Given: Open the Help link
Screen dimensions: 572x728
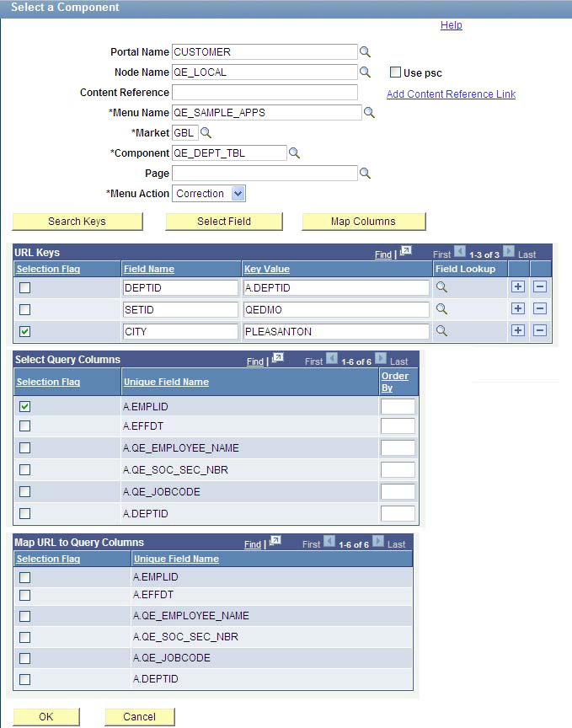Looking at the screenshot, I should coord(452,25).
